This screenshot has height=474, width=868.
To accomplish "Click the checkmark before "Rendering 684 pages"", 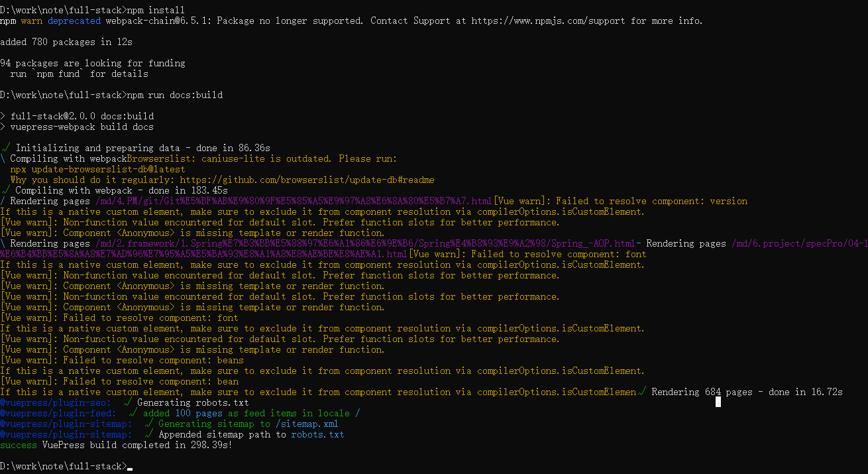I will click(x=641, y=392).
